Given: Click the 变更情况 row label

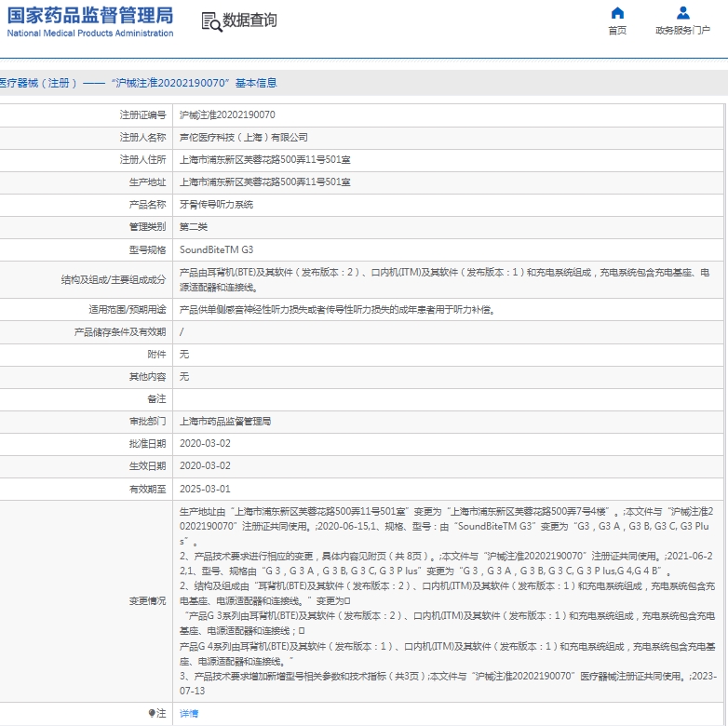Looking at the screenshot, I should [x=147, y=601].
